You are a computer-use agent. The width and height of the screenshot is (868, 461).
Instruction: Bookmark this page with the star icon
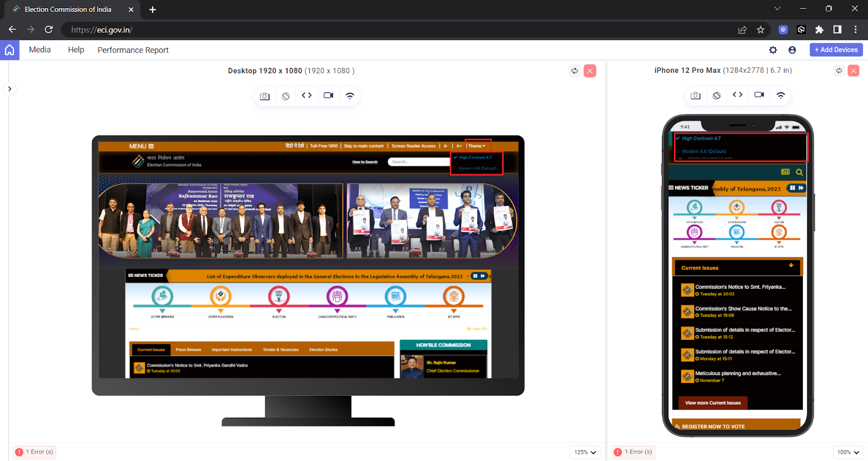(761, 30)
